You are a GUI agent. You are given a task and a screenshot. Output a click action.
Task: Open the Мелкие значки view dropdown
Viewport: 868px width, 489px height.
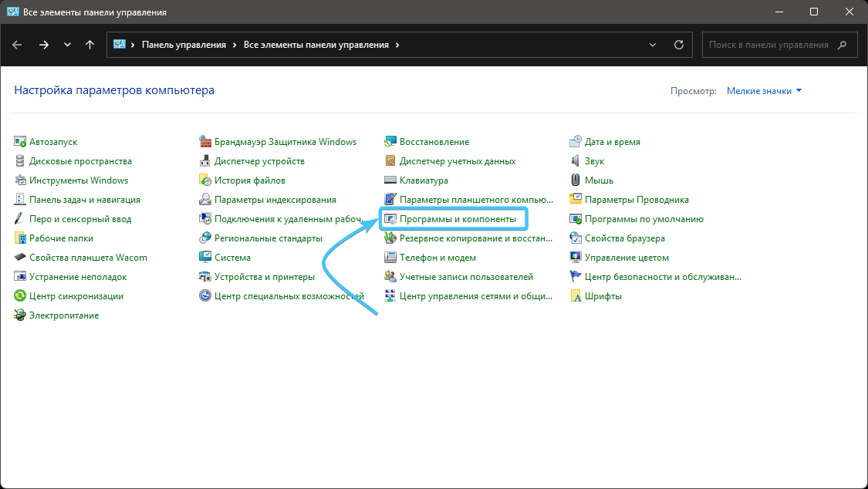pyautogui.click(x=764, y=91)
